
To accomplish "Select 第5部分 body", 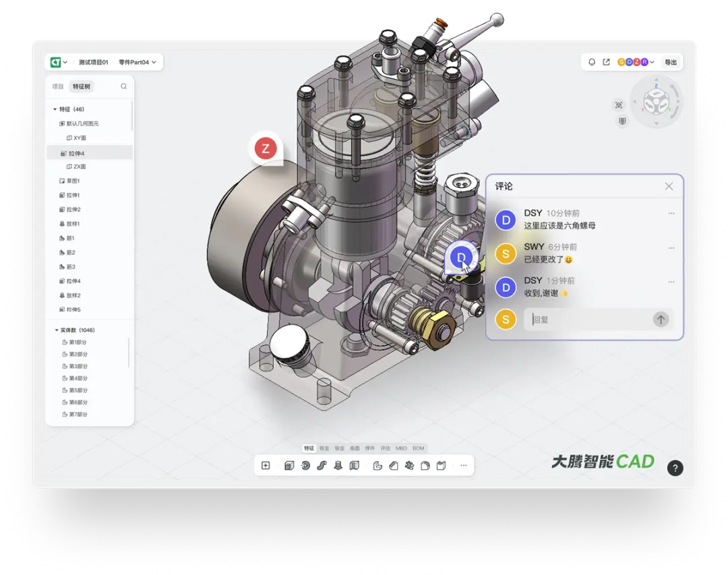I will pyautogui.click(x=74, y=390).
